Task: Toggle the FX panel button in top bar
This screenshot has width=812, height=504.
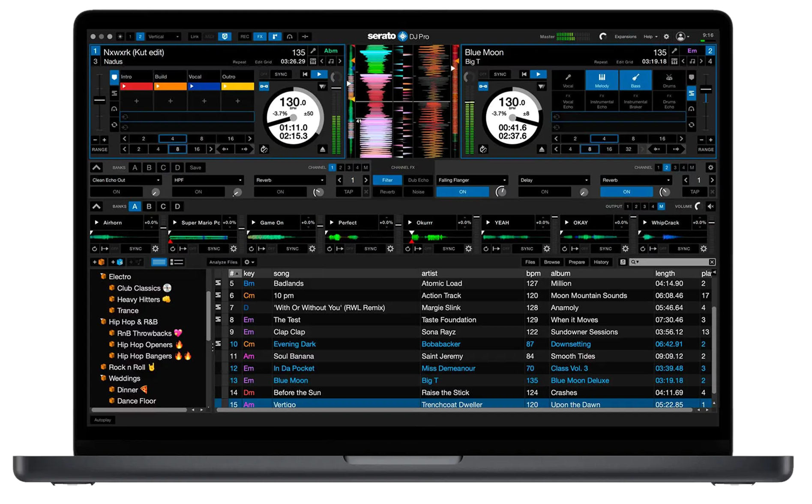Action: 260,36
